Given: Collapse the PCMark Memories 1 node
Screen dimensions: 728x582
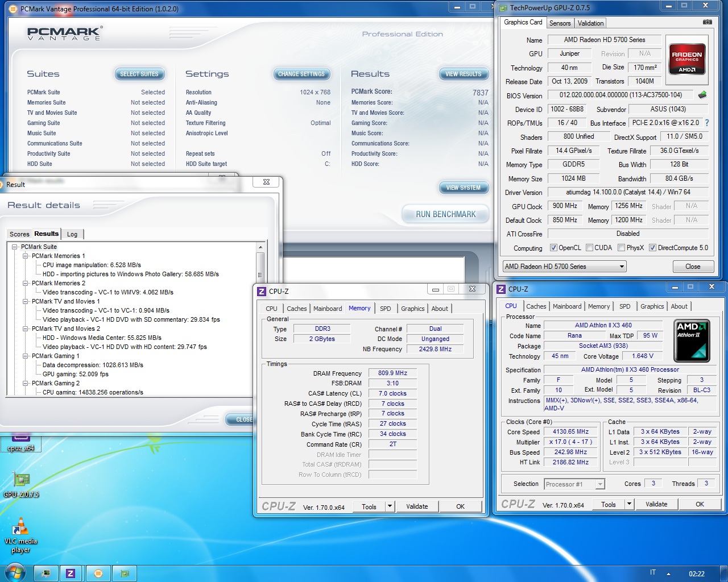Looking at the screenshot, I should point(26,256).
